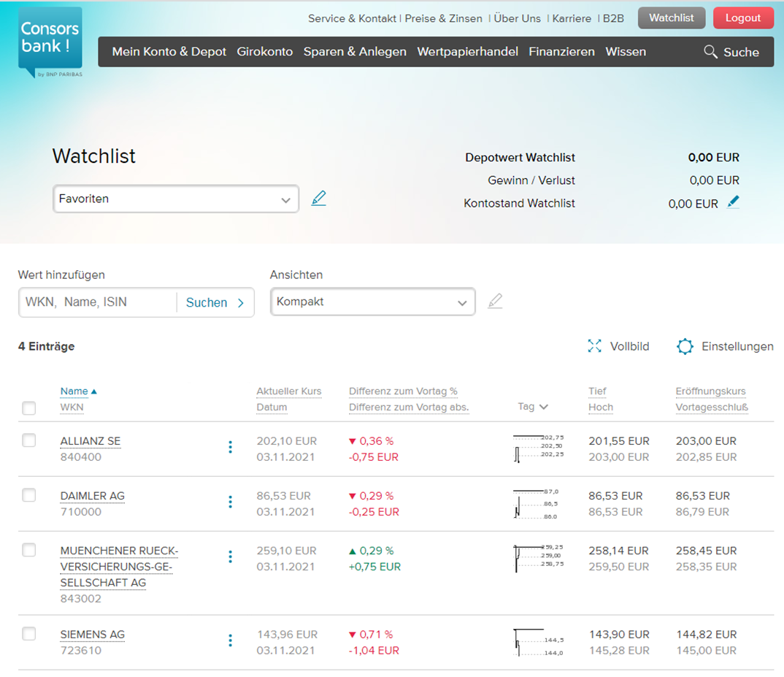Click the Differenz zum Vortag abs. header
784x677 pixels.
pyautogui.click(x=409, y=408)
